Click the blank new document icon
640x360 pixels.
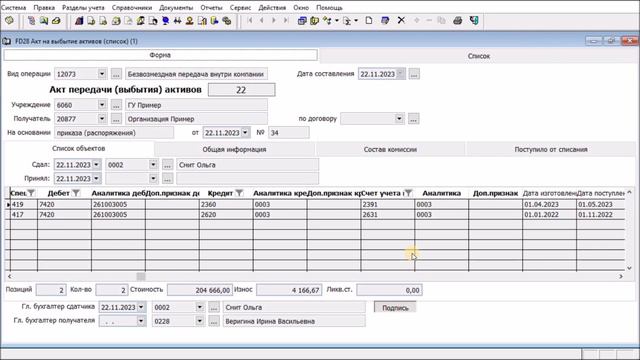(369, 20)
